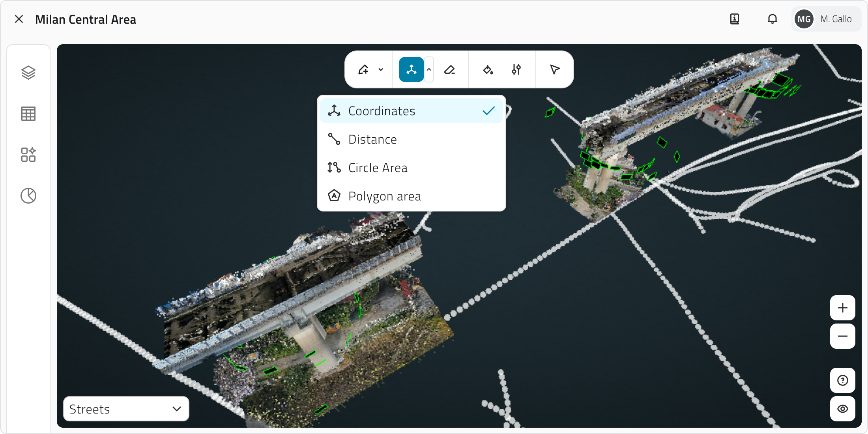Select the cursor pointer tool
The width and height of the screenshot is (868, 434).
[x=555, y=70]
